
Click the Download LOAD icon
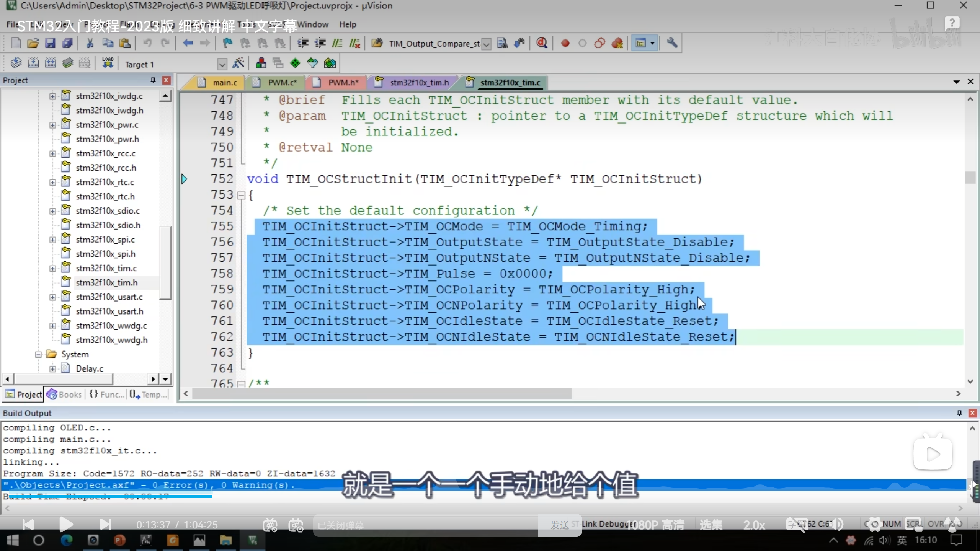(108, 63)
